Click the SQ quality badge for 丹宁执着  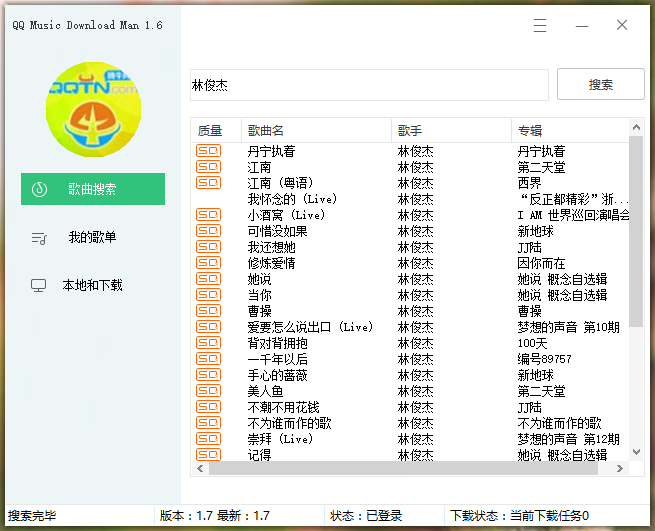(x=208, y=151)
